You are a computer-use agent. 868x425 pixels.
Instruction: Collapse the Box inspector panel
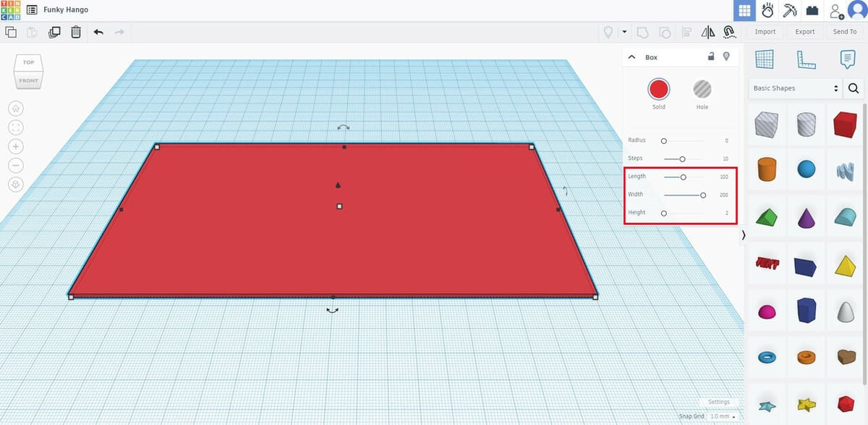click(x=631, y=57)
